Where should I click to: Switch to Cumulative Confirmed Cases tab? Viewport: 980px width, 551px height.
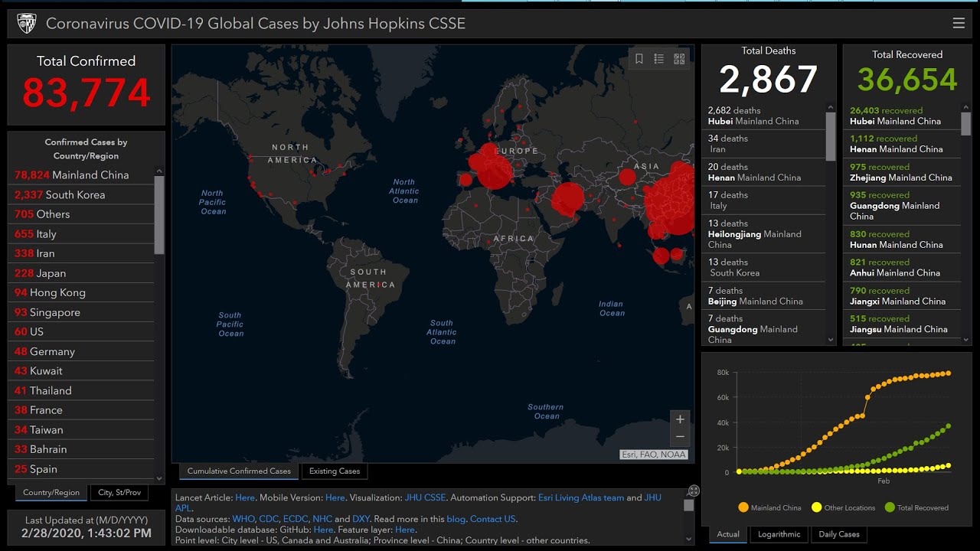coord(239,471)
